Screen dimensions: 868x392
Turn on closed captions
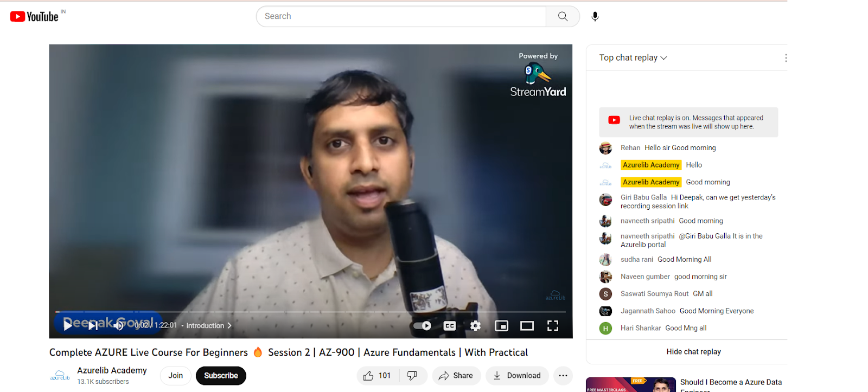pyautogui.click(x=450, y=326)
